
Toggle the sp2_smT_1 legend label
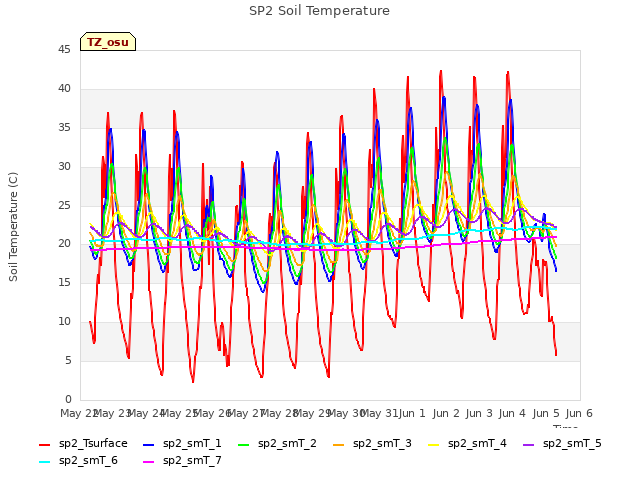pyautogui.click(x=192, y=443)
